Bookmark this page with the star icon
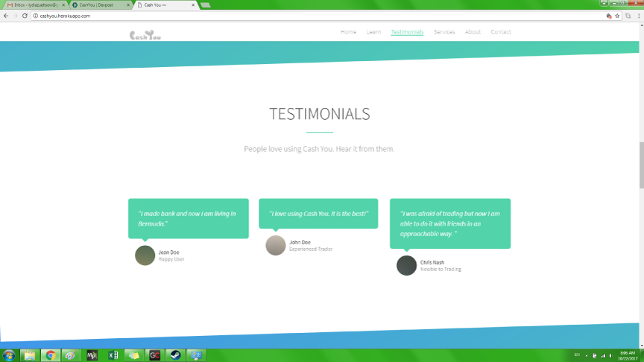 point(617,16)
